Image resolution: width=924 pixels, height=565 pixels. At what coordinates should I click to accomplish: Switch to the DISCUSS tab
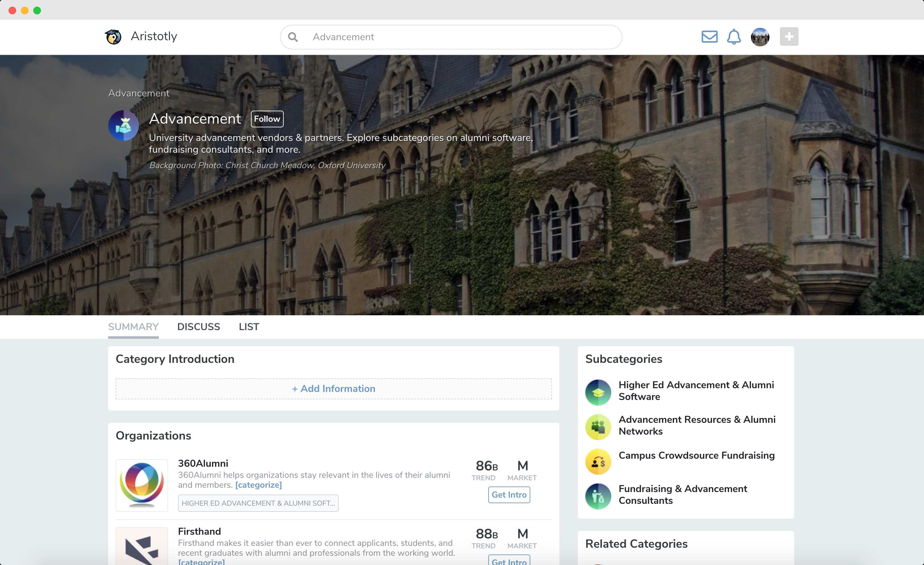click(198, 327)
